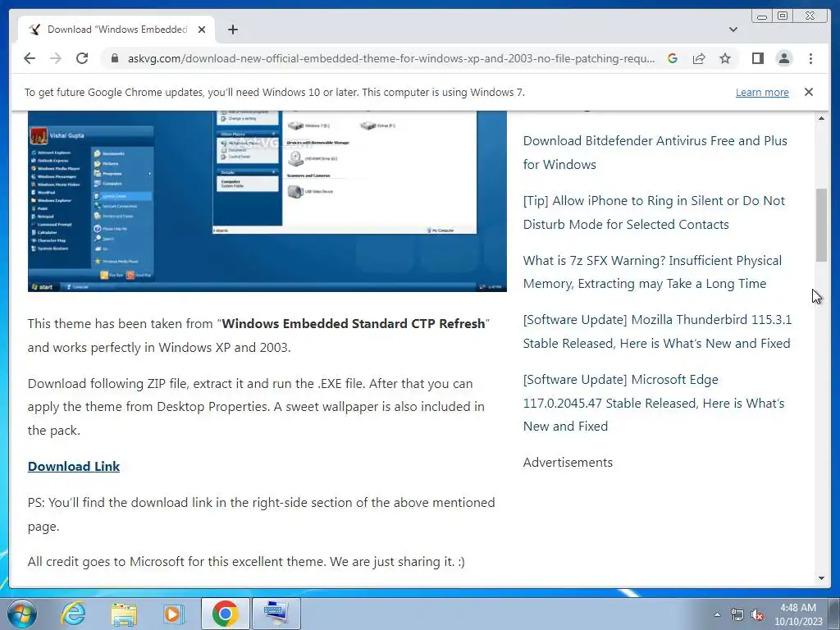This screenshot has height=630, width=840.
Task: Reload the current page
Action: (82, 58)
